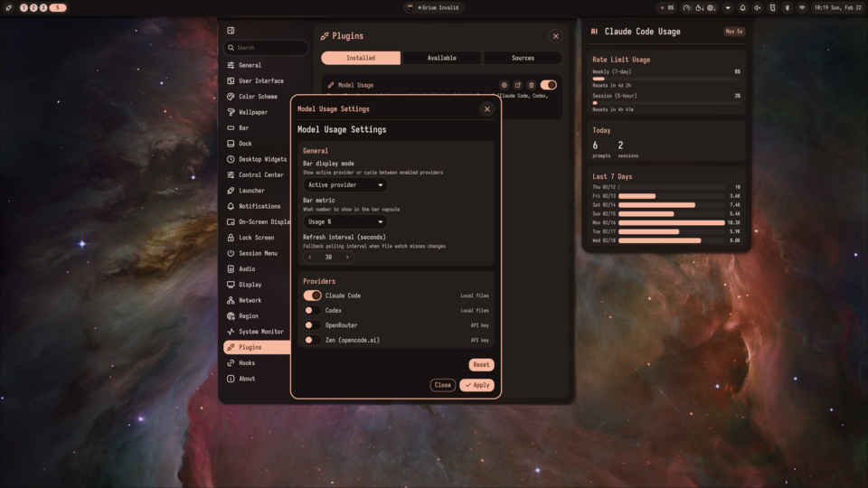Screen dimensions: 868x488
Task: Open Display settings section
Action: pos(257,285)
